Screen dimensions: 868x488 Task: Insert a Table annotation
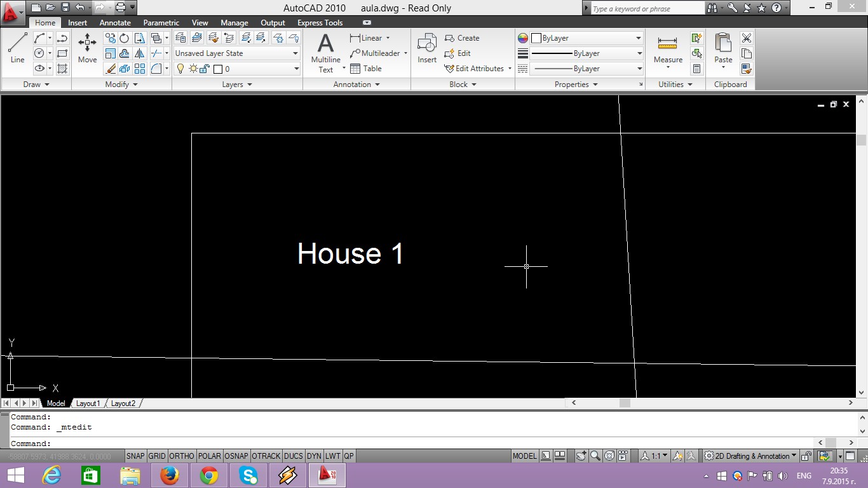pos(366,69)
